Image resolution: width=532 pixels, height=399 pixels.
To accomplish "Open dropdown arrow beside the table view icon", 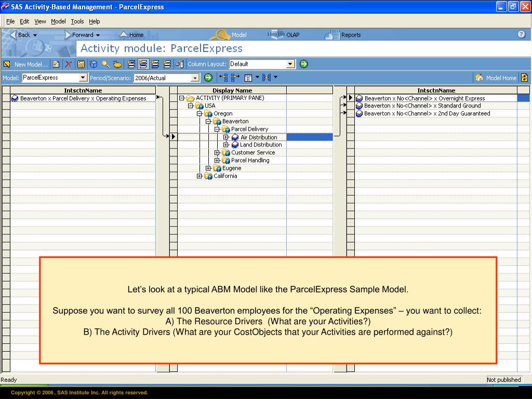I will point(257,78).
